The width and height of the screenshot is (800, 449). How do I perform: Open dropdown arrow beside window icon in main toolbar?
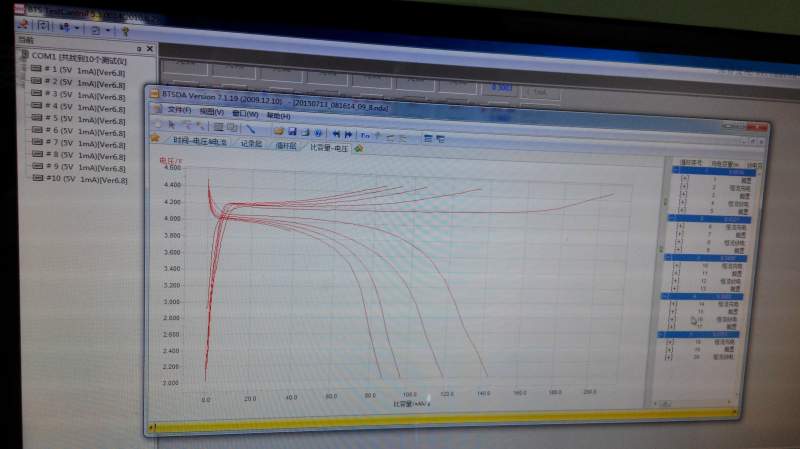[108, 30]
